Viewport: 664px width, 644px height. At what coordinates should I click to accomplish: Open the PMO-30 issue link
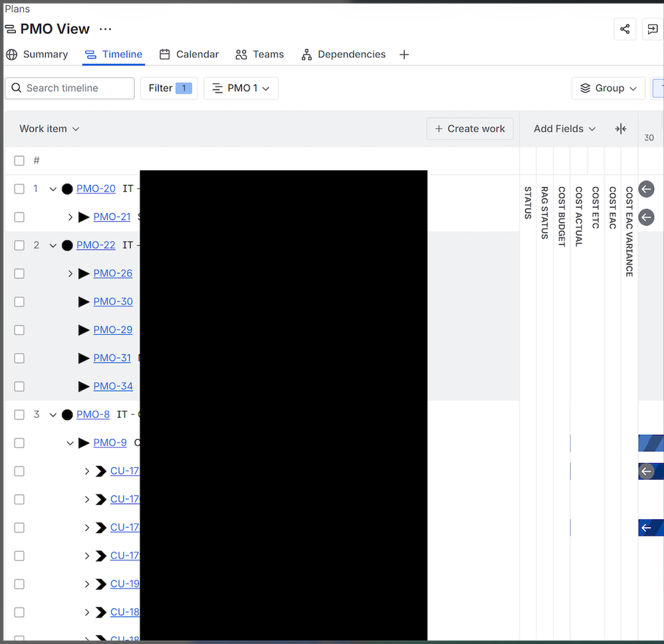113,302
